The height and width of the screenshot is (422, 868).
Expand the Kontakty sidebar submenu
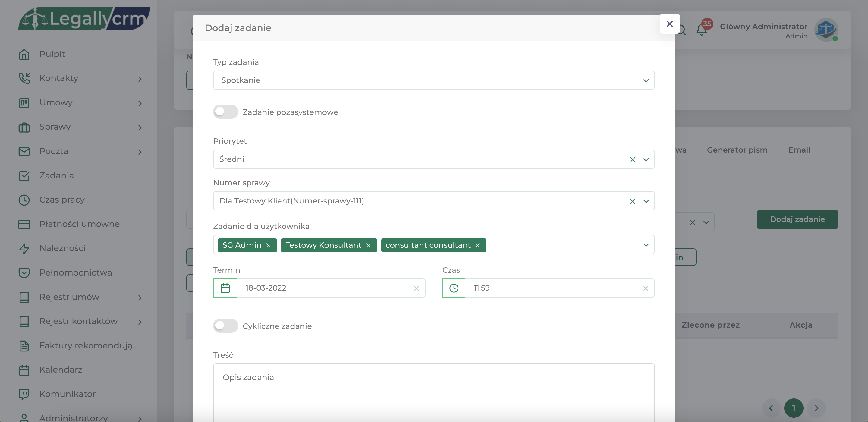click(x=140, y=79)
